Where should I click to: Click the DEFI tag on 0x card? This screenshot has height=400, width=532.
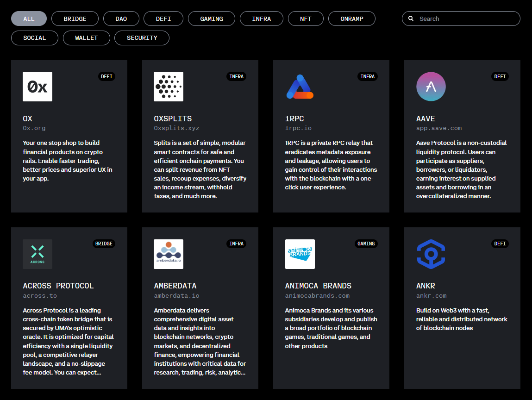pos(106,76)
